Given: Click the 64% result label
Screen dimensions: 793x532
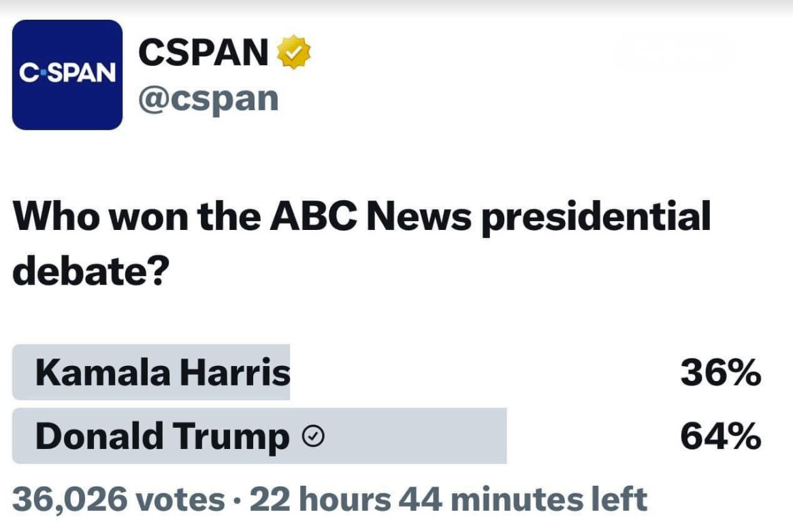Looking at the screenshot, I should click(x=720, y=437).
